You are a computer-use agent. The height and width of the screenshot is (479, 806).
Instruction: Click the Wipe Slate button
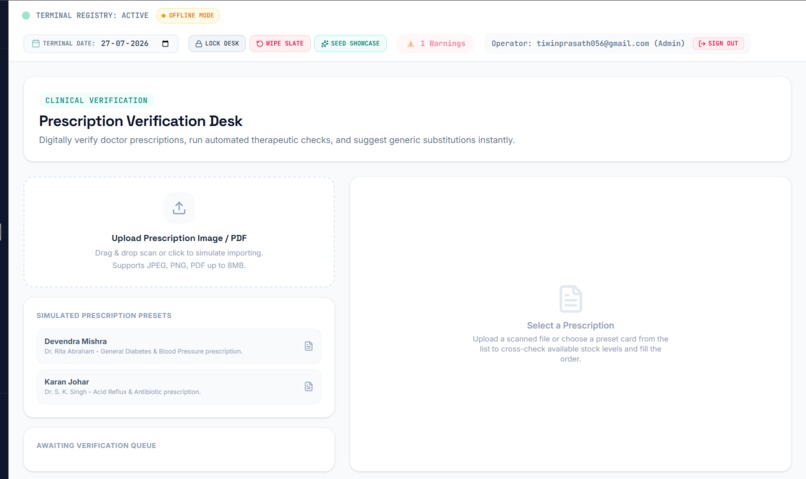[280, 44]
